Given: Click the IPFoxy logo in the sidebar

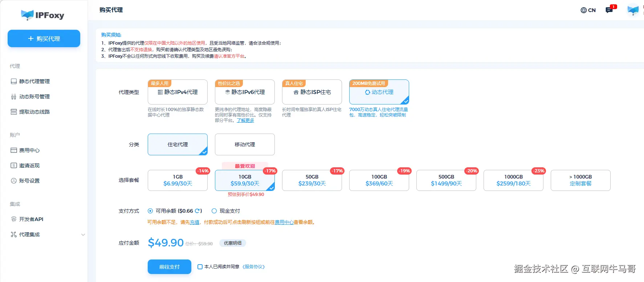Looking at the screenshot, I should (42, 15).
